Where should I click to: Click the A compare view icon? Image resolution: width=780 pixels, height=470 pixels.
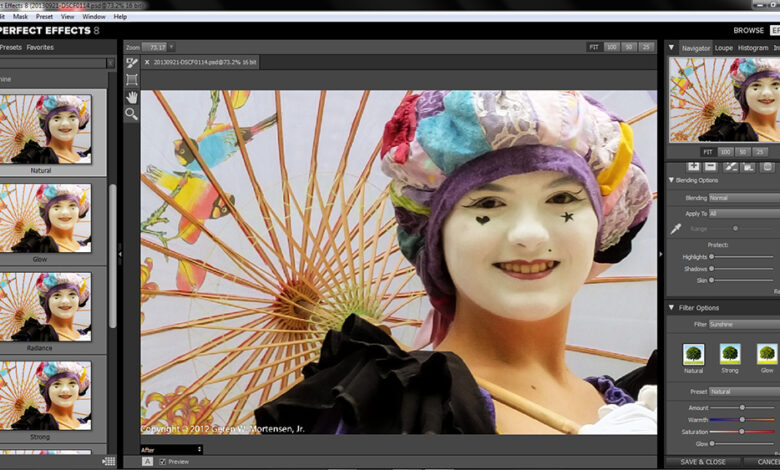[147, 462]
